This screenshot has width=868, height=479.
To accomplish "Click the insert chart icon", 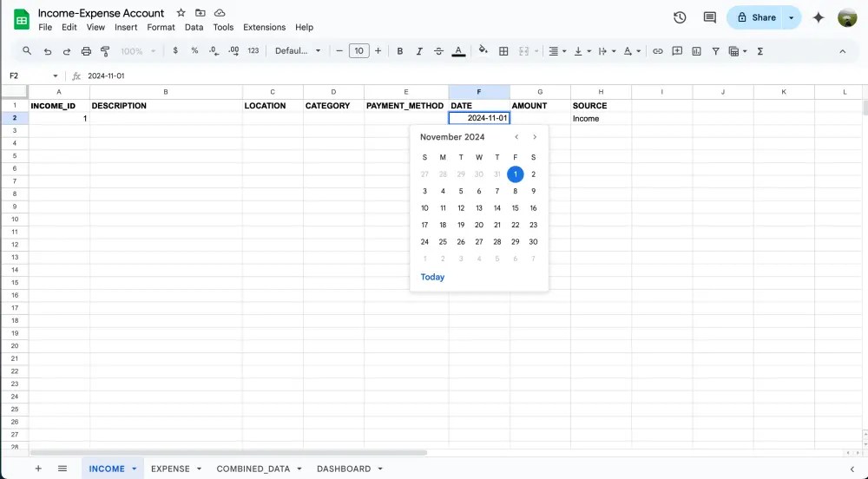I will (x=696, y=51).
